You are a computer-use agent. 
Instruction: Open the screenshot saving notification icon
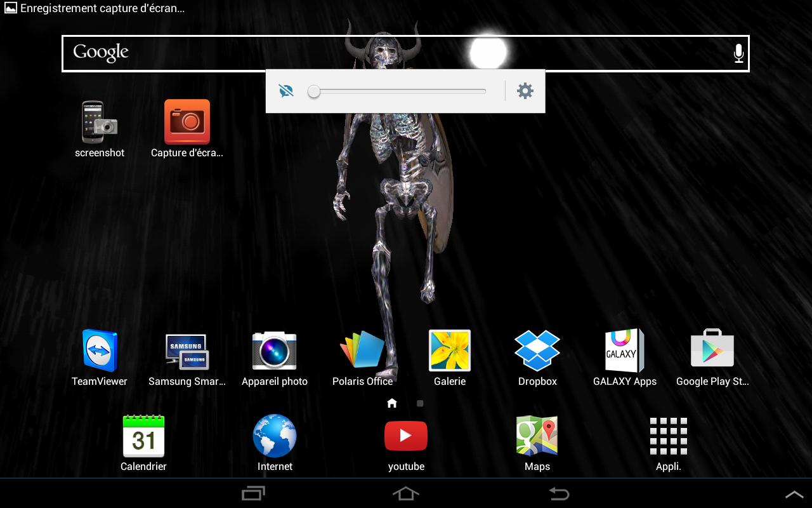[10, 8]
